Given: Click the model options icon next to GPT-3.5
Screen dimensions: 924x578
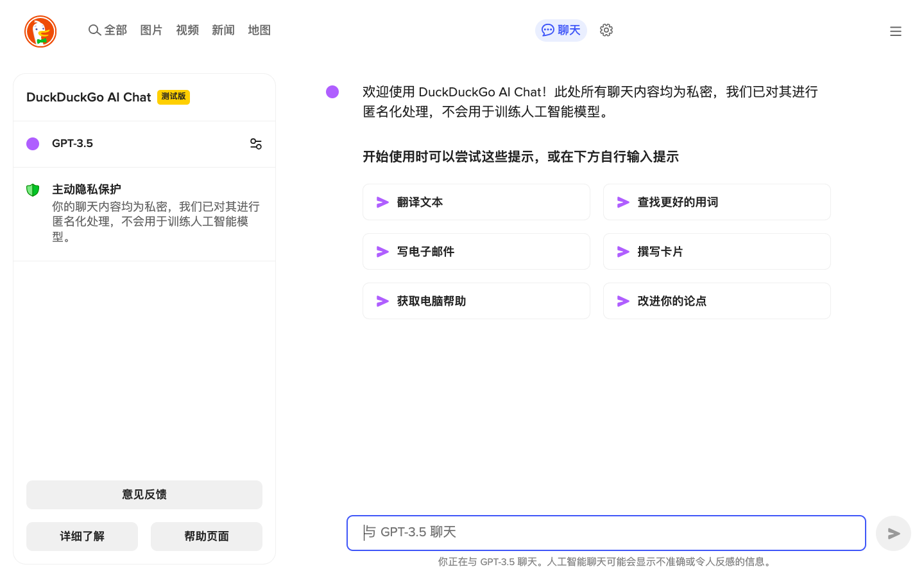Looking at the screenshot, I should [255, 143].
